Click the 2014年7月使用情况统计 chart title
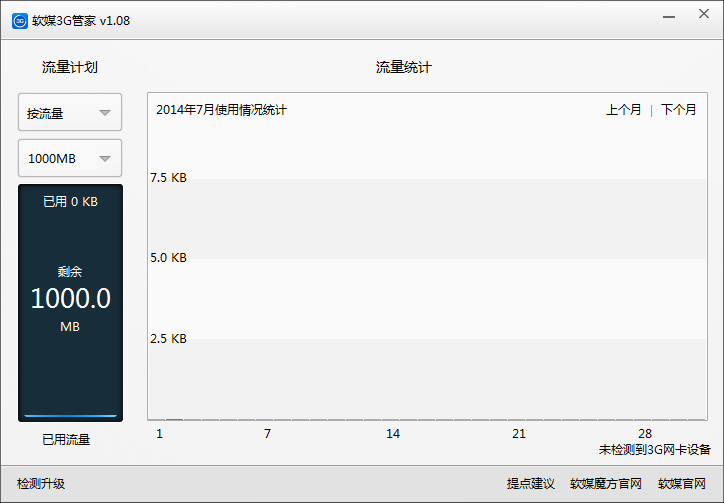 click(x=221, y=109)
